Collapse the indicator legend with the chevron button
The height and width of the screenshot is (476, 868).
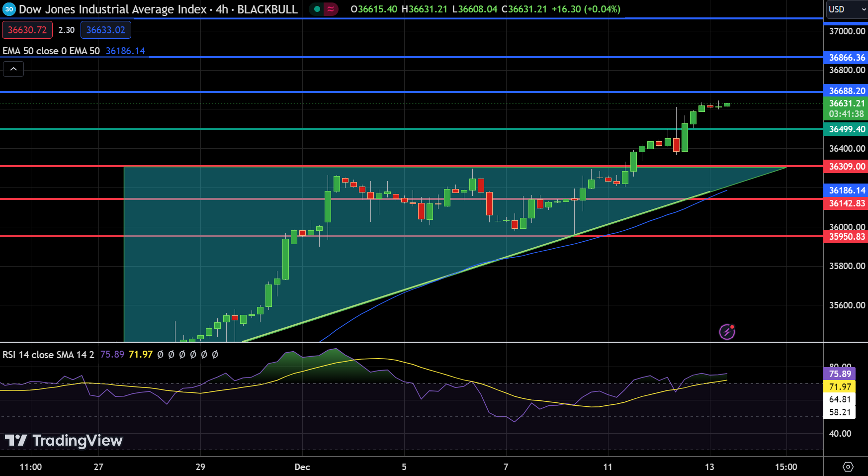pos(13,69)
